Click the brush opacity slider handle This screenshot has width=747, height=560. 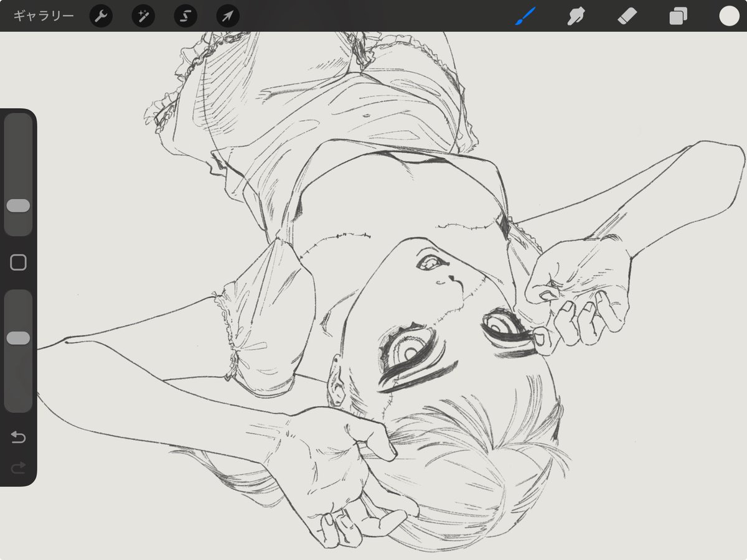coord(18,338)
